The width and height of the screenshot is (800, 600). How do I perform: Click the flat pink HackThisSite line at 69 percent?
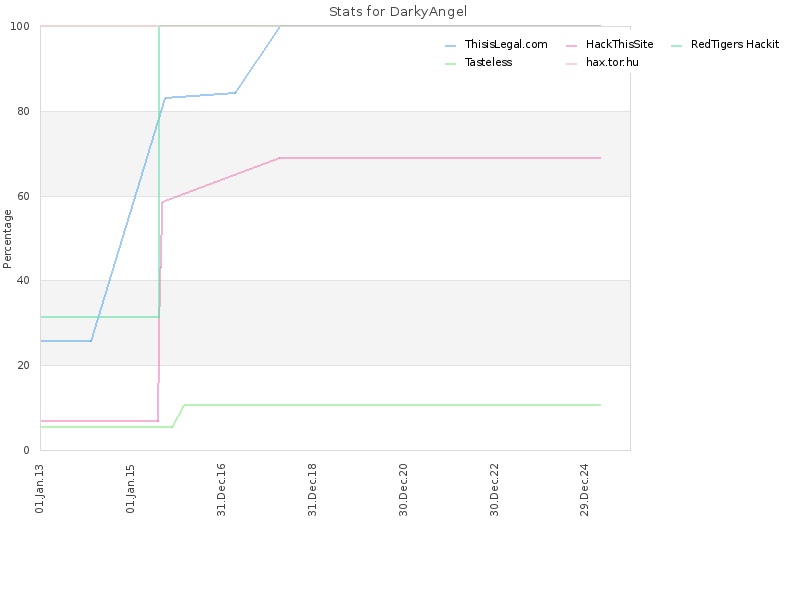440,158
